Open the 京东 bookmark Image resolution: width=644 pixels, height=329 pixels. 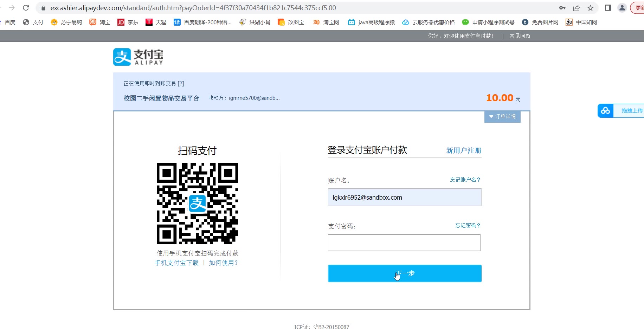pos(128,22)
